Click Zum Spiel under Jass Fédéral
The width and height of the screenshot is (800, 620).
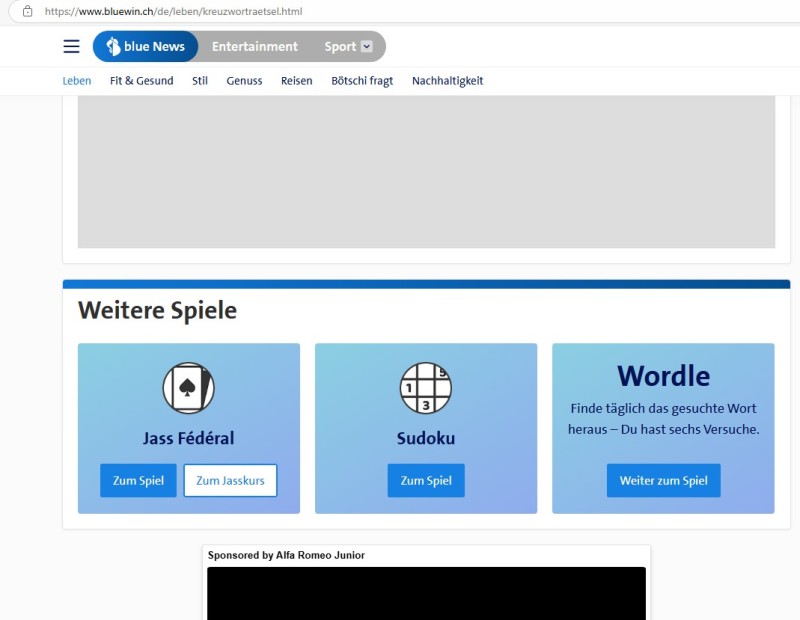point(138,481)
